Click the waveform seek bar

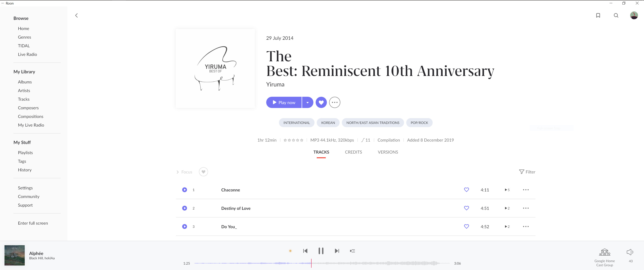pos(322,263)
